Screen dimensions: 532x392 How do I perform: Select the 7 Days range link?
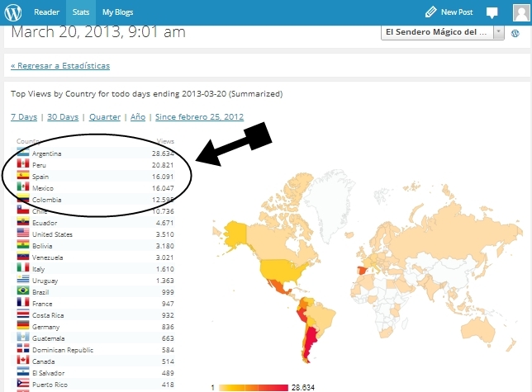tap(23, 117)
